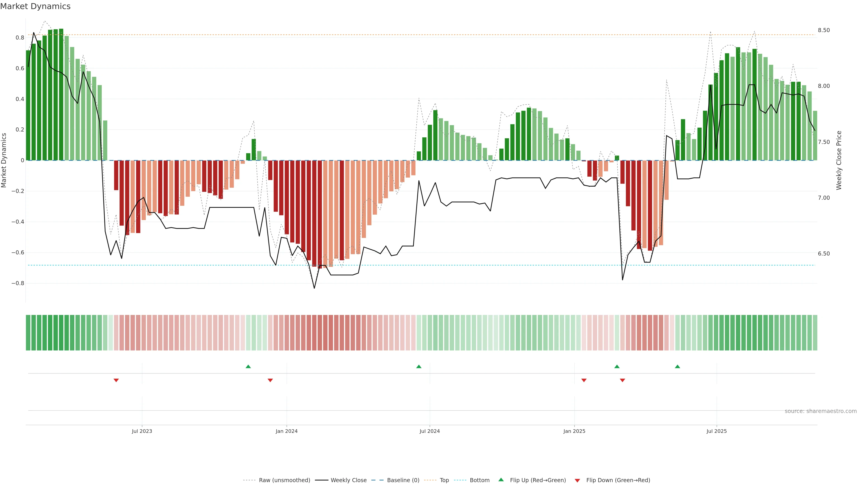Select the Jan 2025 x-axis label
868x488 pixels.
pyautogui.click(x=574, y=431)
